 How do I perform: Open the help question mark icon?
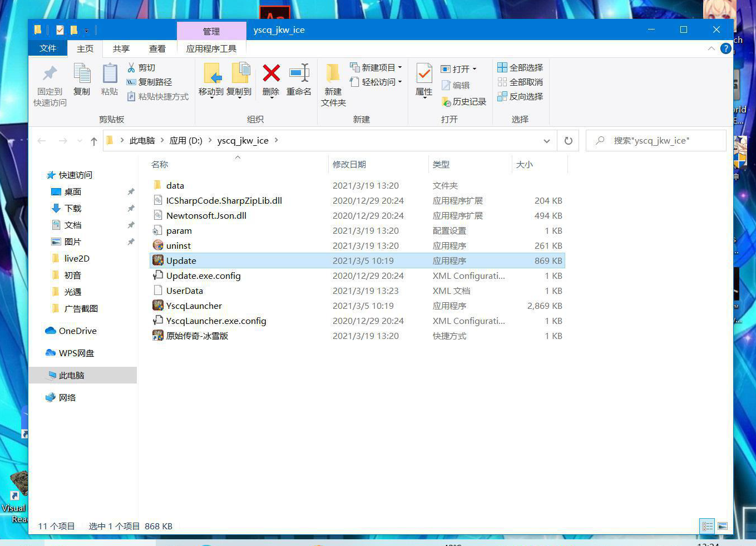pyautogui.click(x=725, y=48)
